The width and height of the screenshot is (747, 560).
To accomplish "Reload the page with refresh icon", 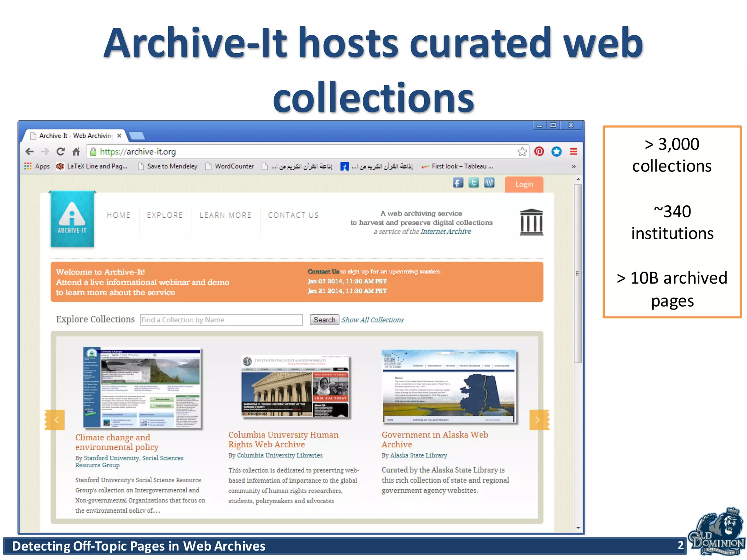I will pos(61,152).
